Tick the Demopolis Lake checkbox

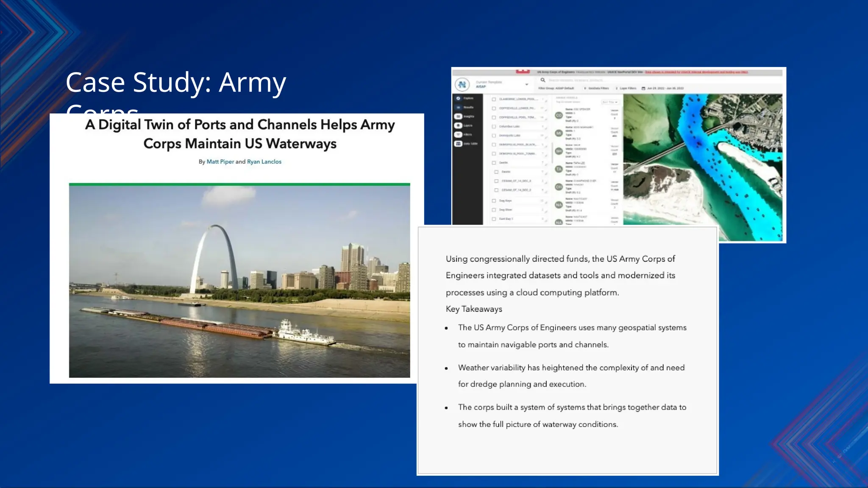click(494, 136)
